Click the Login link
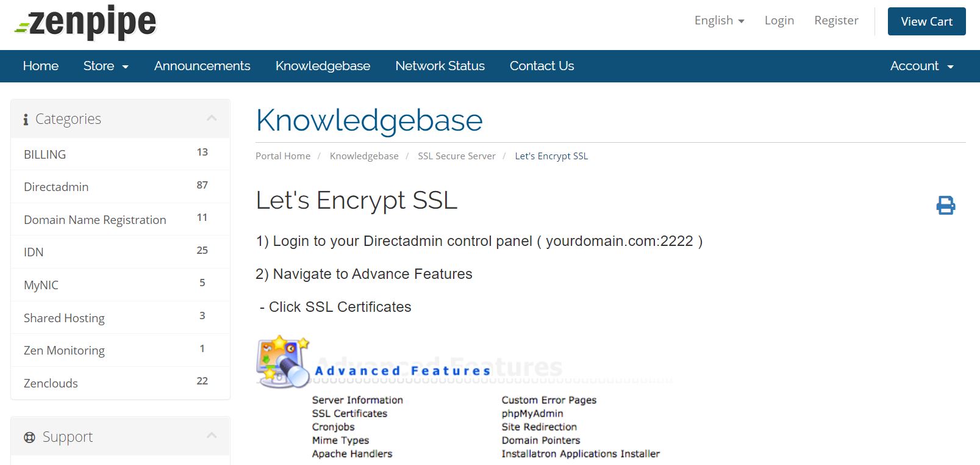 (779, 21)
